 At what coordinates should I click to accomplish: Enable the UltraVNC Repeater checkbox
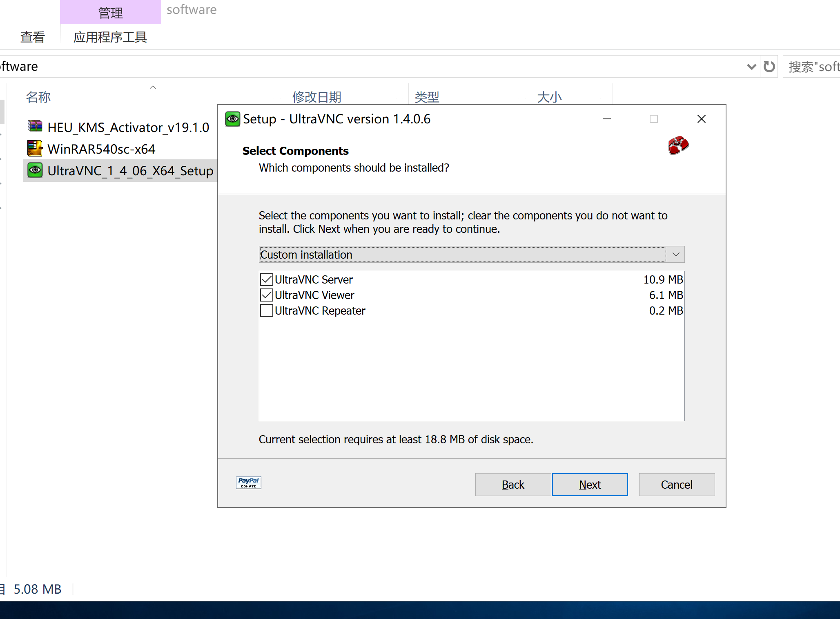point(267,311)
